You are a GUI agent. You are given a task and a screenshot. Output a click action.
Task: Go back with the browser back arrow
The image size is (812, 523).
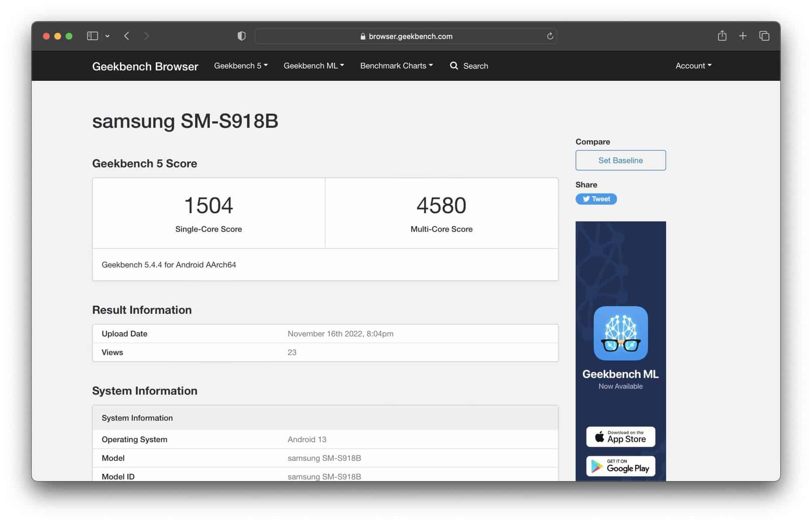click(126, 36)
